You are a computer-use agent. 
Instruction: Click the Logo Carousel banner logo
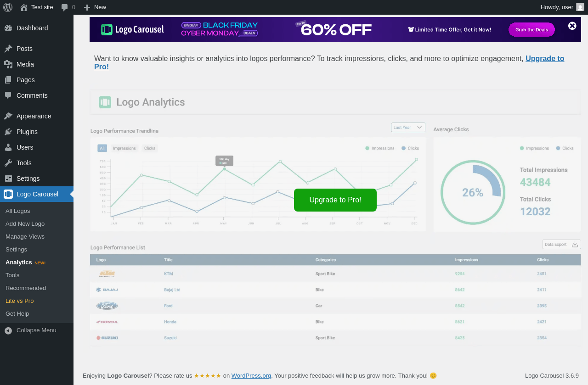pos(132,30)
